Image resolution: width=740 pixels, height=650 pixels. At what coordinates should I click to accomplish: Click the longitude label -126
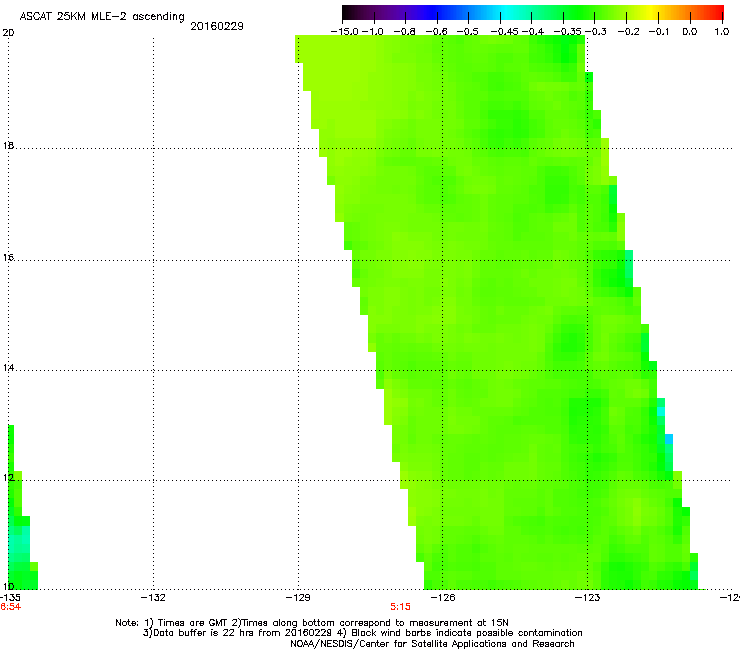(443, 598)
